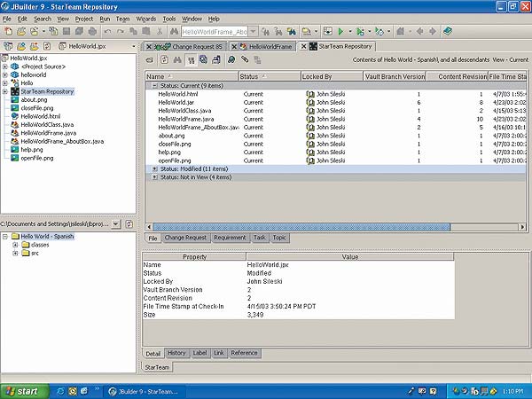Click the Debug project icon
Viewport: 532px width, 399px height.
(360, 32)
